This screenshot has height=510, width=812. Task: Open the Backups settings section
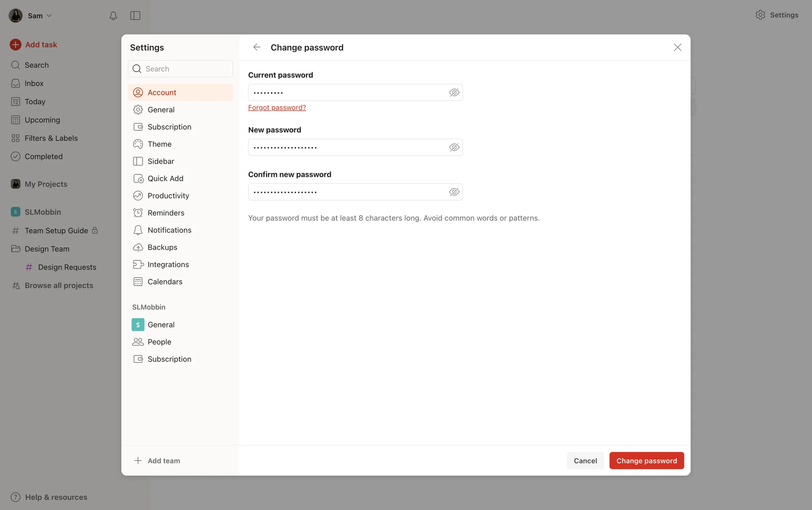click(162, 247)
